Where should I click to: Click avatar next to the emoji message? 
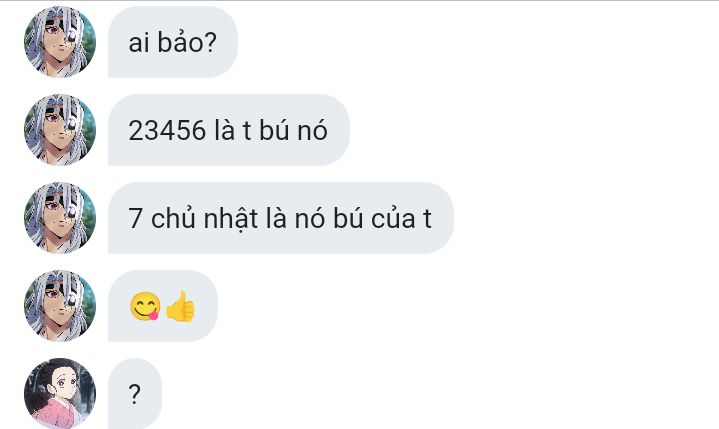[60, 306]
